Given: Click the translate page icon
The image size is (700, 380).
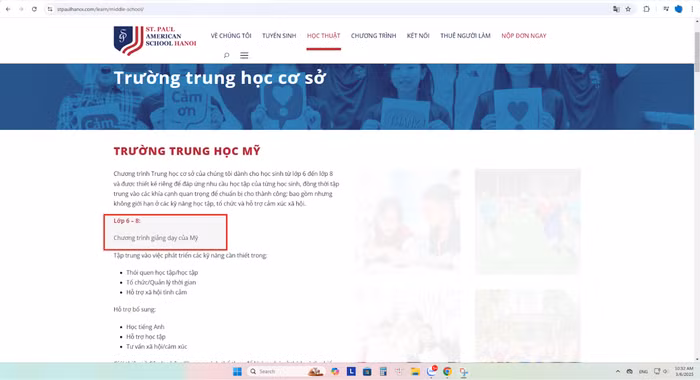Looking at the screenshot, I should coord(616,9).
